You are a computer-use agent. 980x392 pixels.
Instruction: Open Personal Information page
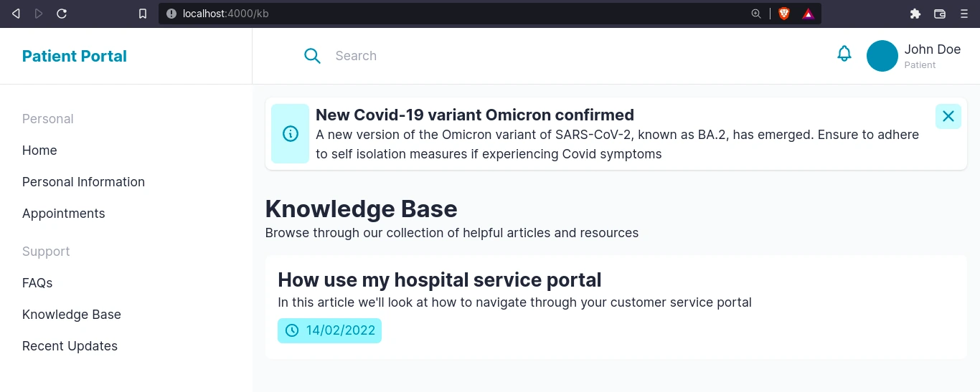[x=83, y=182]
